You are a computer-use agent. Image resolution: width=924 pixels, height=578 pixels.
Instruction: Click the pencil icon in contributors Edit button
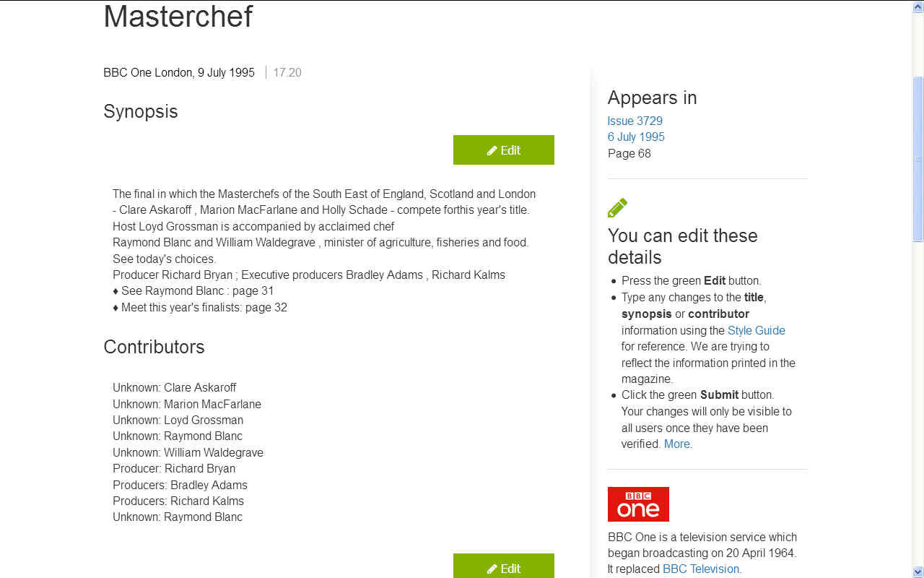492,569
